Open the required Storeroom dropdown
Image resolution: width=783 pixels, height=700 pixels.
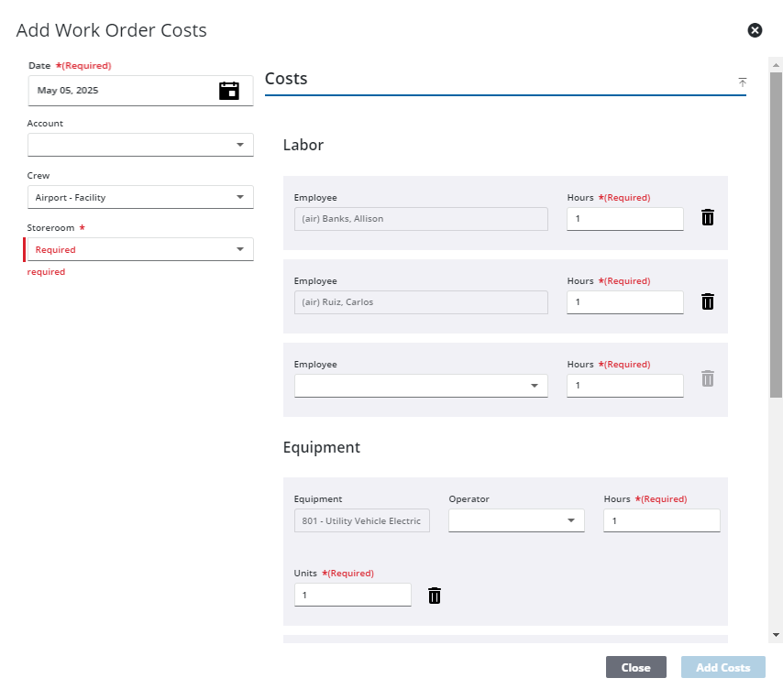click(140, 249)
